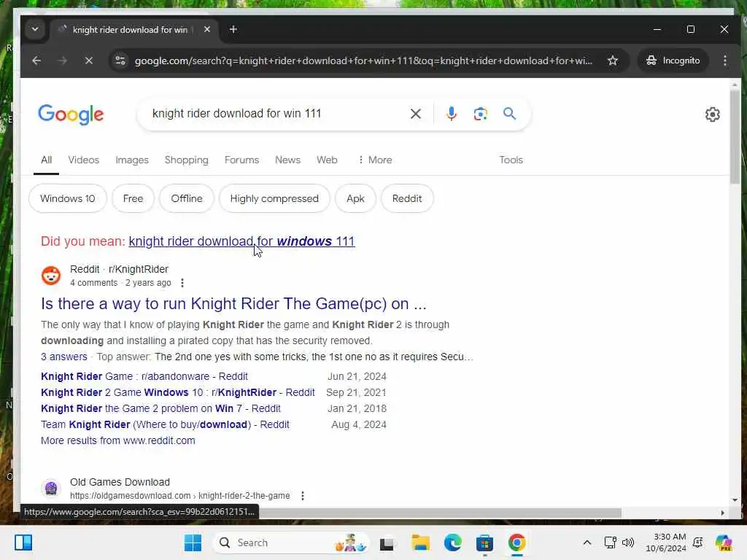Open the volume control in tray
The image size is (747, 560).
tap(628, 542)
